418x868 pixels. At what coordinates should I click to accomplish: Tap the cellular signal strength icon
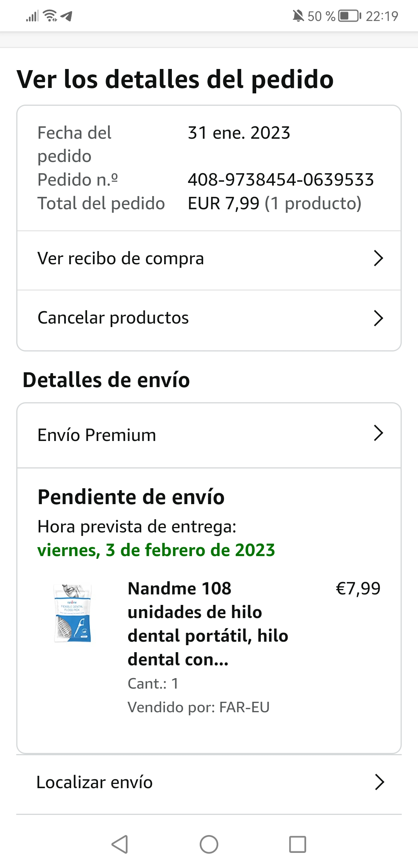point(33,16)
